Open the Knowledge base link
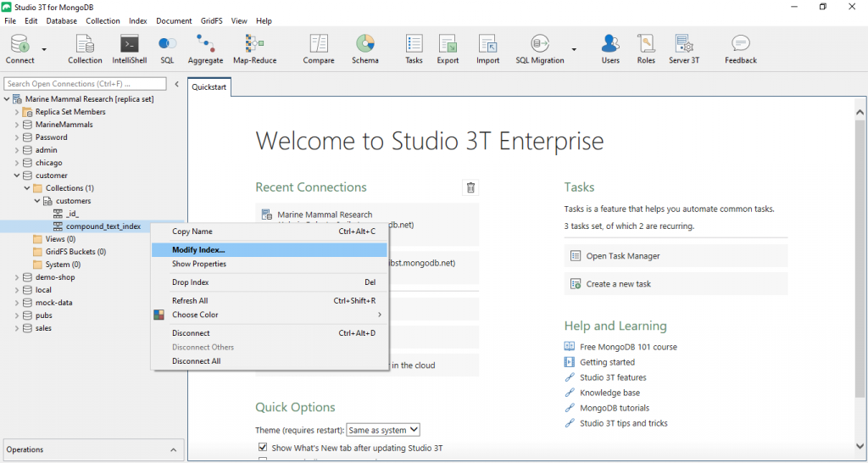The image size is (868, 463). tap(609, 393)
